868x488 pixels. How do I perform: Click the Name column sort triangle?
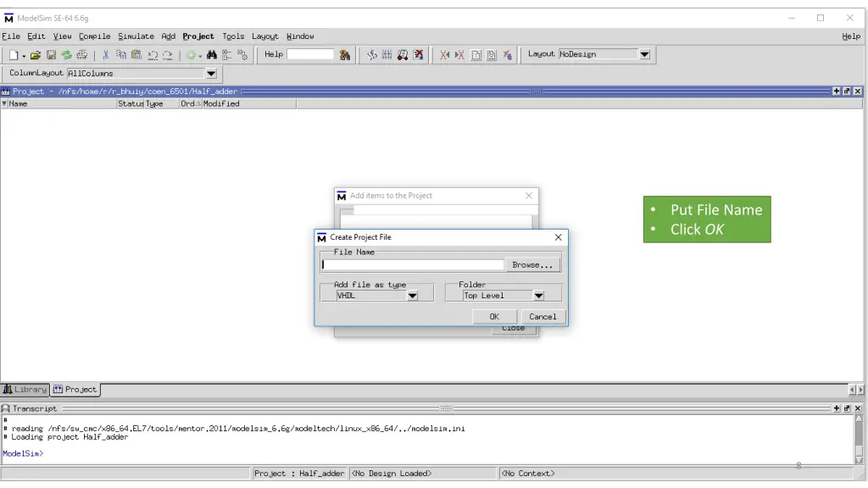click(x=4, y=103)
